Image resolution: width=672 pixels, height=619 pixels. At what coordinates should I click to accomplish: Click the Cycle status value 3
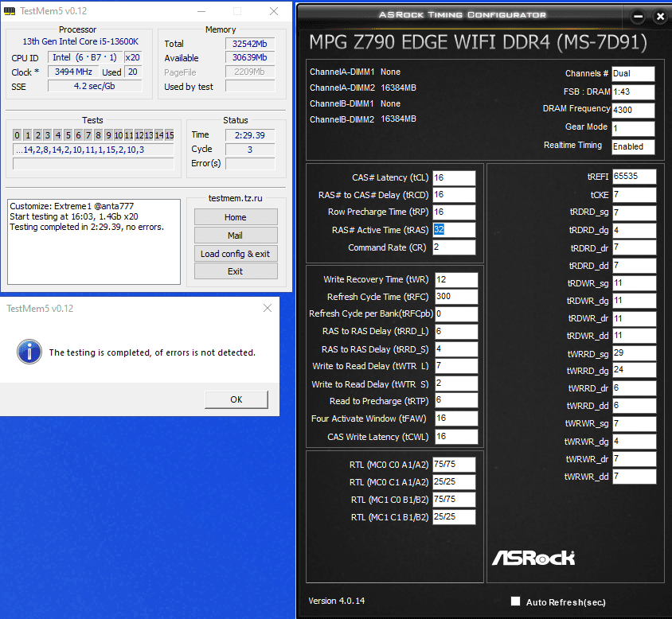point(250,150)
